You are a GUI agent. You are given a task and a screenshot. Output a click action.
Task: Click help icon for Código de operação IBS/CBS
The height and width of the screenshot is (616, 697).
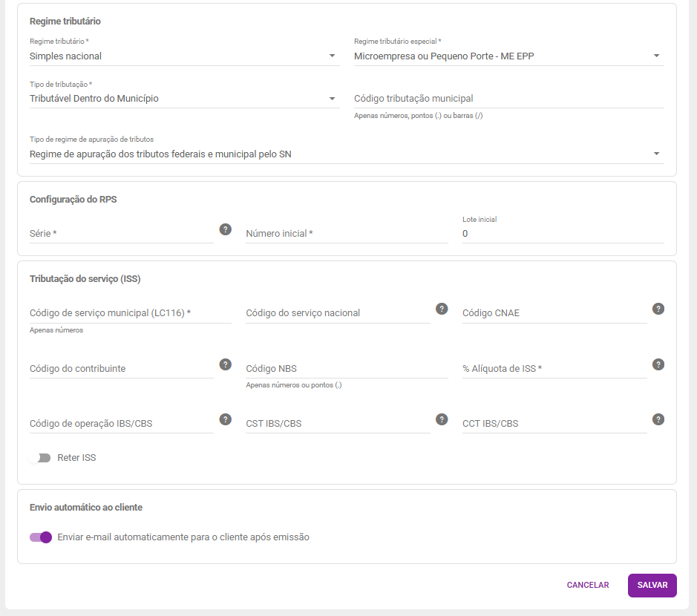click(226, 419)
